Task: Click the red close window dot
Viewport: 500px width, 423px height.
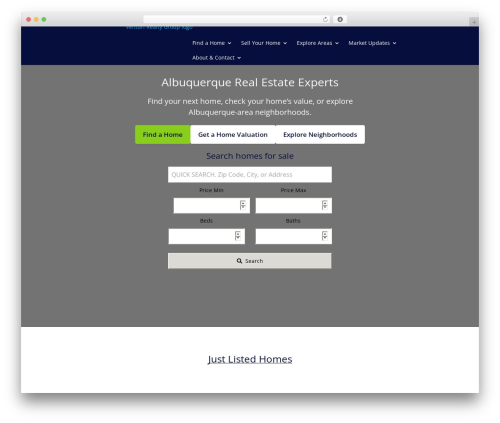Action: coord(29,19)
